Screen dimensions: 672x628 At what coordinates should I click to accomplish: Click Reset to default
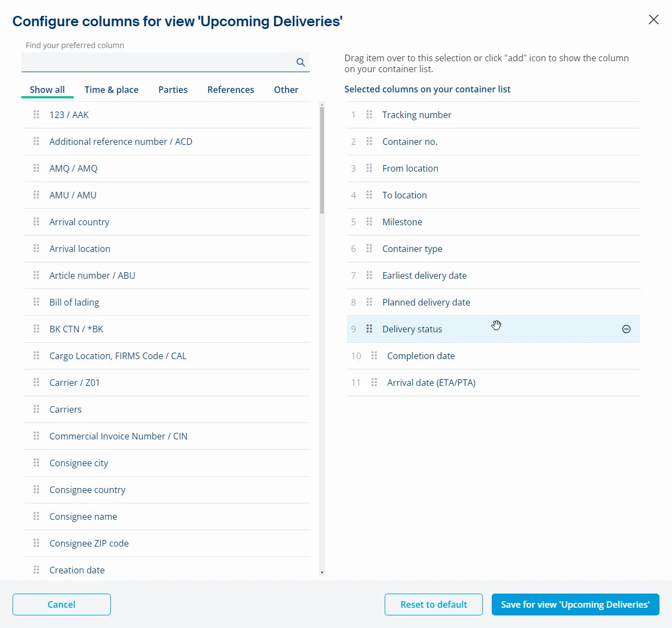pyautogui.click(x=433, y=604)
